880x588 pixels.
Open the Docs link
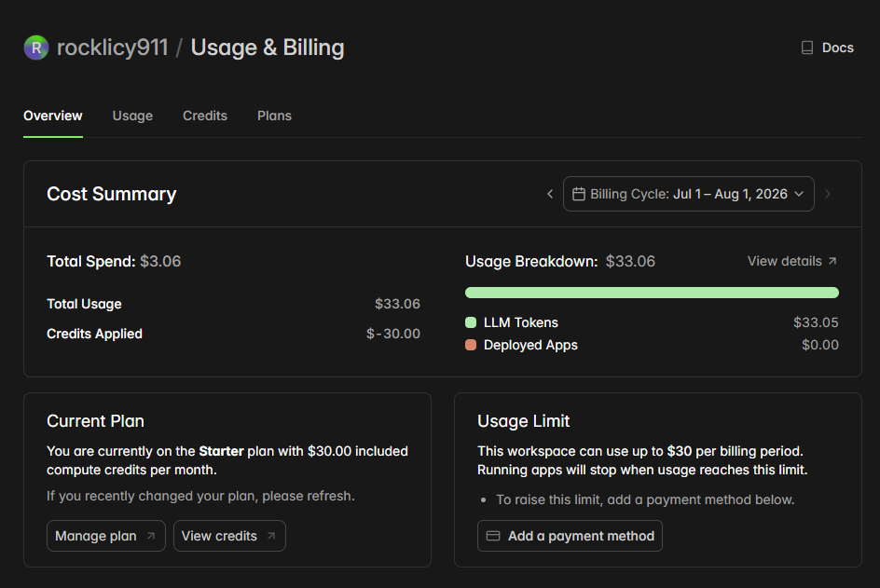828,48
